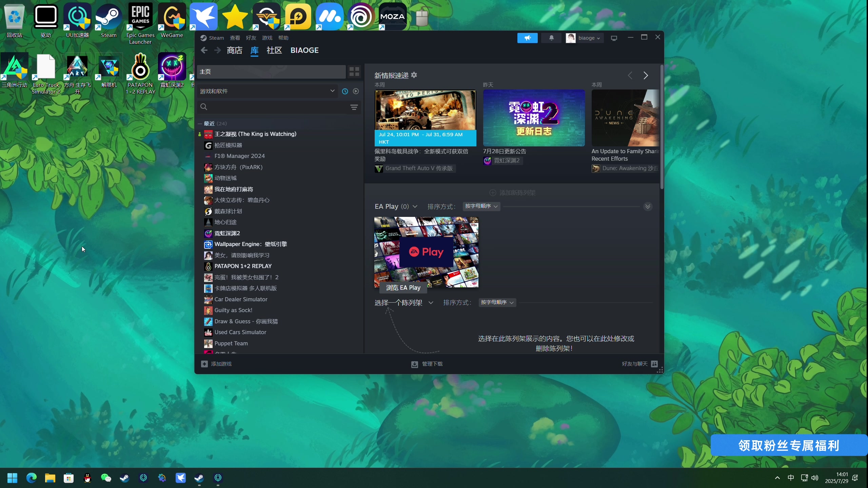Open the notifications bell
The width and height of the screenshot is (868, 488).
pyautogui.click(x=551, y=38)
